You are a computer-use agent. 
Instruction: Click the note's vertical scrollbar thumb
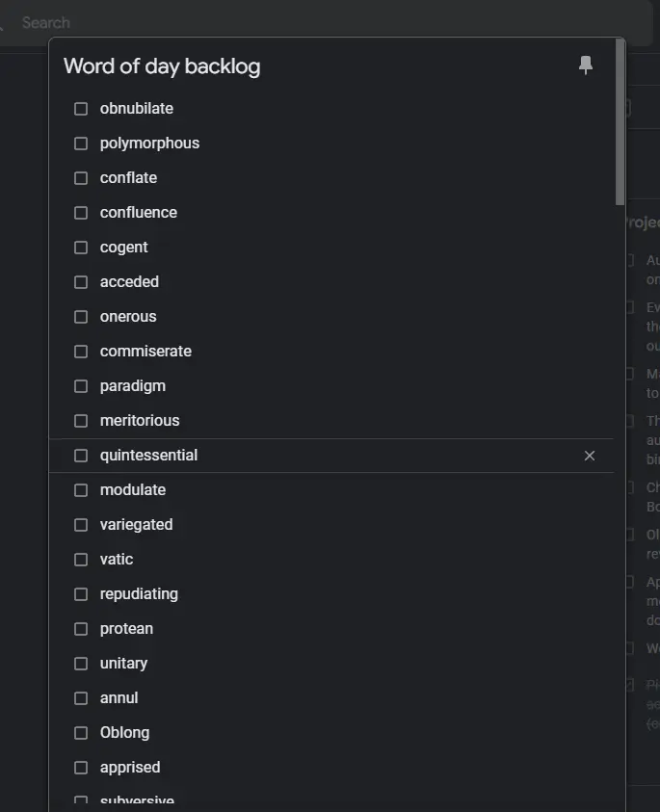click(620, 120)
